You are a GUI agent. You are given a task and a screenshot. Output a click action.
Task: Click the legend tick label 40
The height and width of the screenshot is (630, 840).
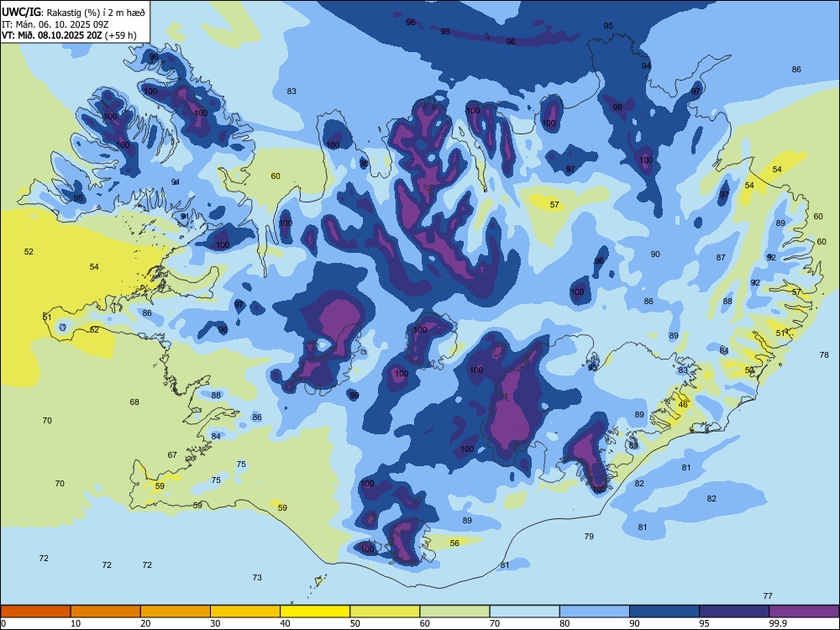click(286, 623)
